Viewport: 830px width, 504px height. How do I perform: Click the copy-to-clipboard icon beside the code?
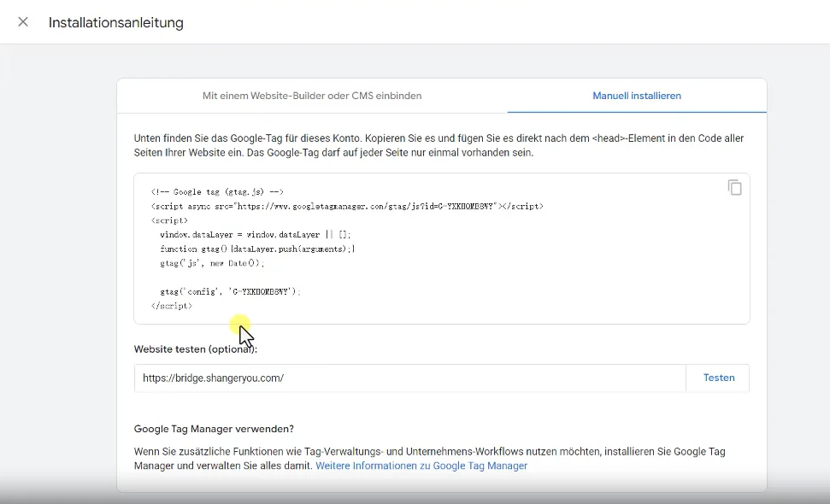point(735,187)
